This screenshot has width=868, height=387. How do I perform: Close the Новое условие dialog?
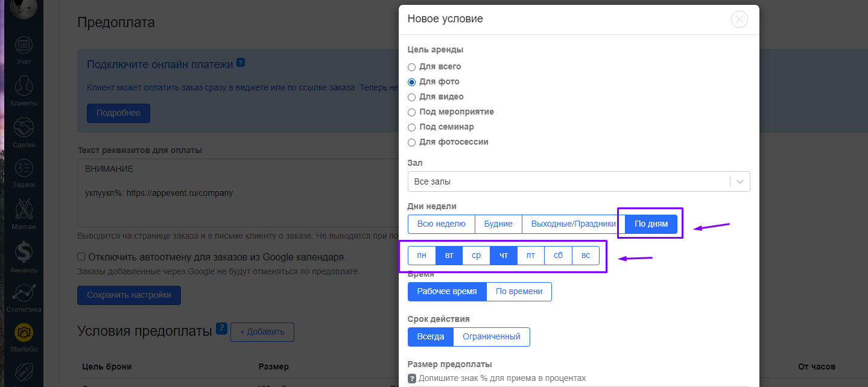[x=739, y=19]
